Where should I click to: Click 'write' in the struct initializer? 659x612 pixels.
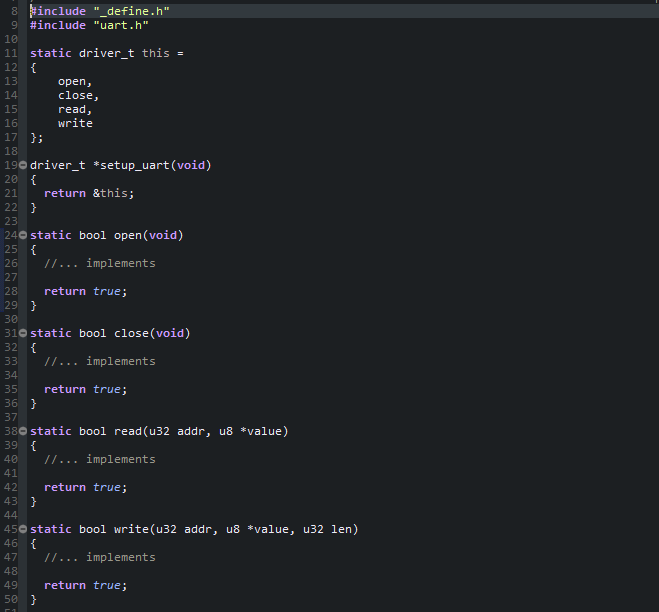tap(75, 124)
